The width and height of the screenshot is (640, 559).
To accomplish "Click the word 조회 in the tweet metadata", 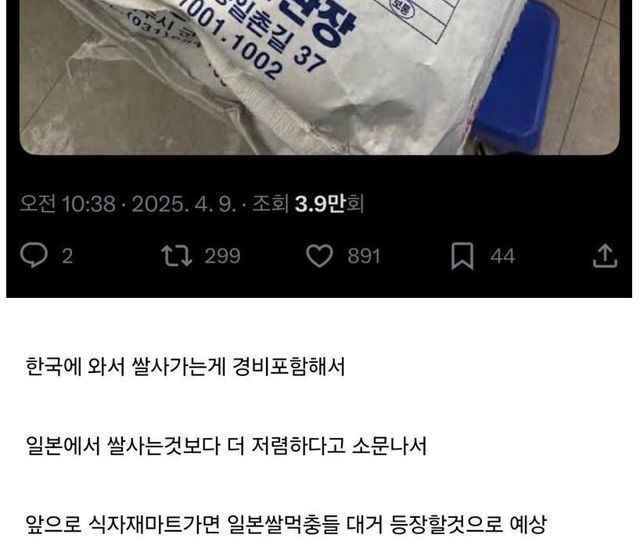I will click(270, 203).
